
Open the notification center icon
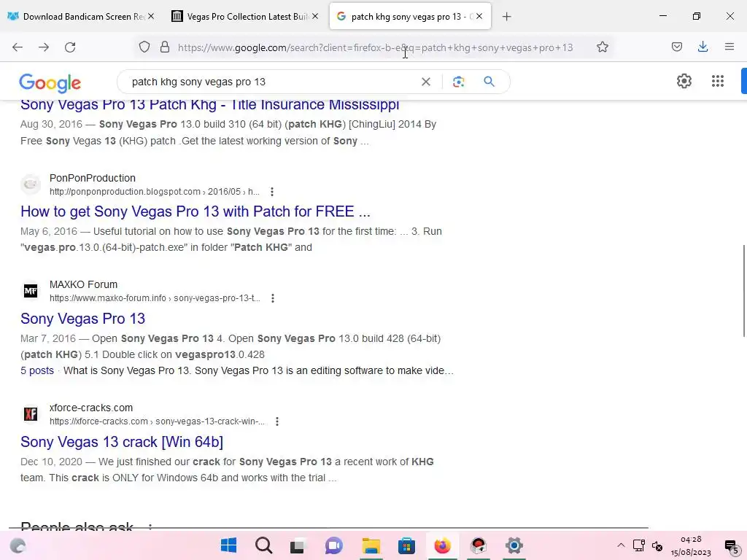[731, 546]
